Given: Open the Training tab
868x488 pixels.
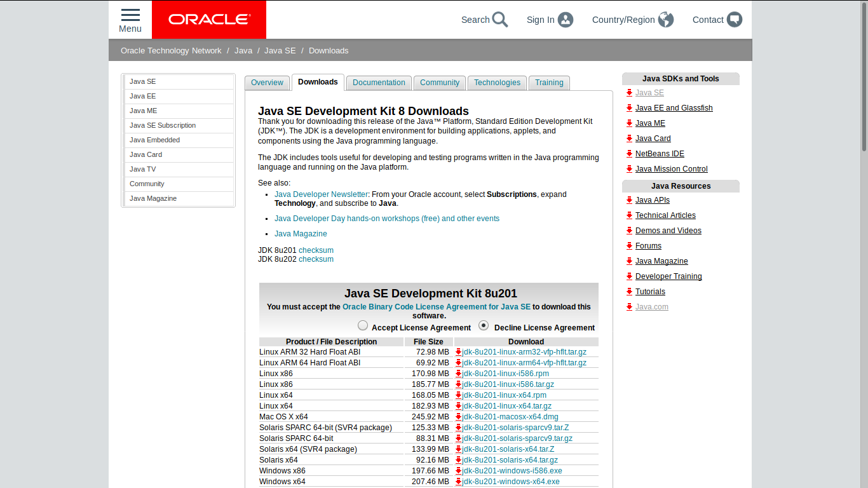Looking at the screenshot, I should (549, 83).
